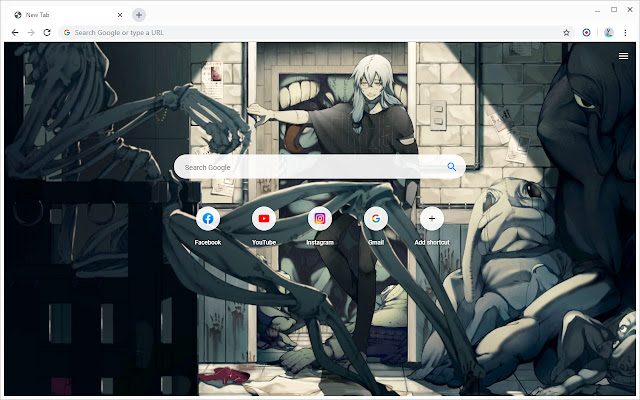Open the Facebook shortcut
640x400 pixels.
208,219
